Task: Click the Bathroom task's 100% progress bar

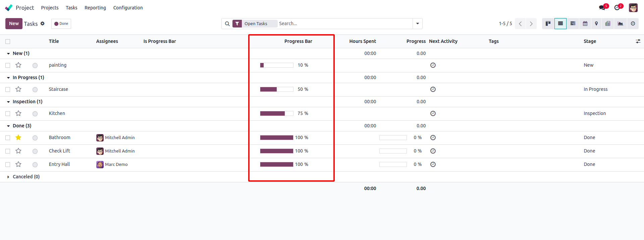Action: (x=277, y=137)
